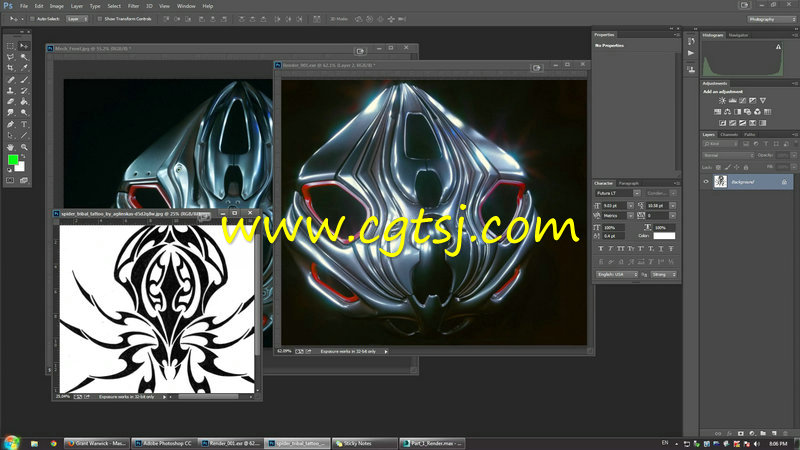This screenshot has width=800, height=450.
Task: Select the Magic Wand tool
Action: coord(24,57)
